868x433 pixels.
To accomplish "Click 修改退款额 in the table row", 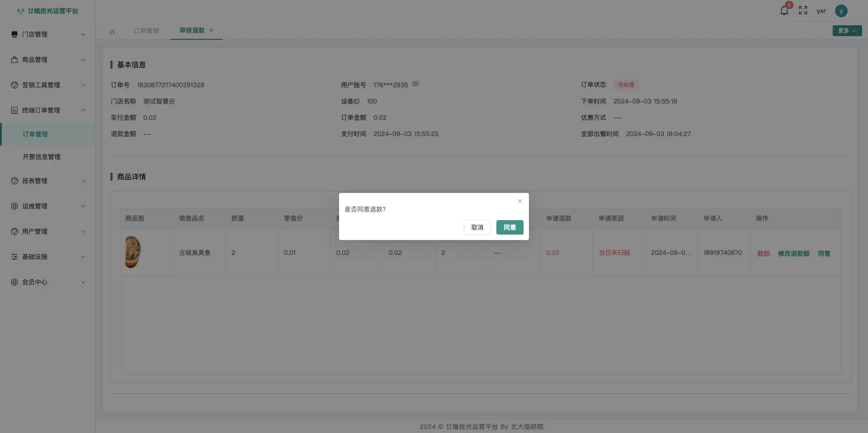I will click(794, 254).
